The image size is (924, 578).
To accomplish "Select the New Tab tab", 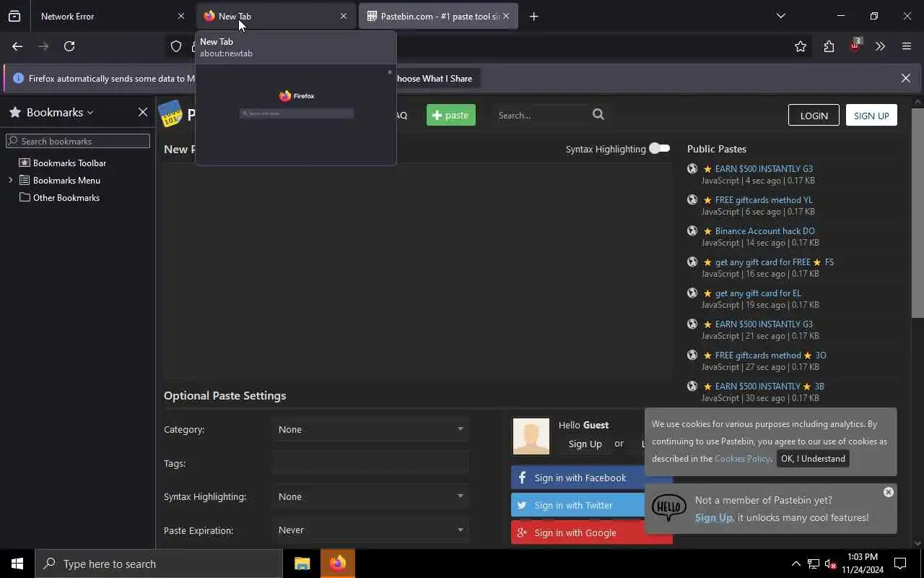I will (276, 16).
